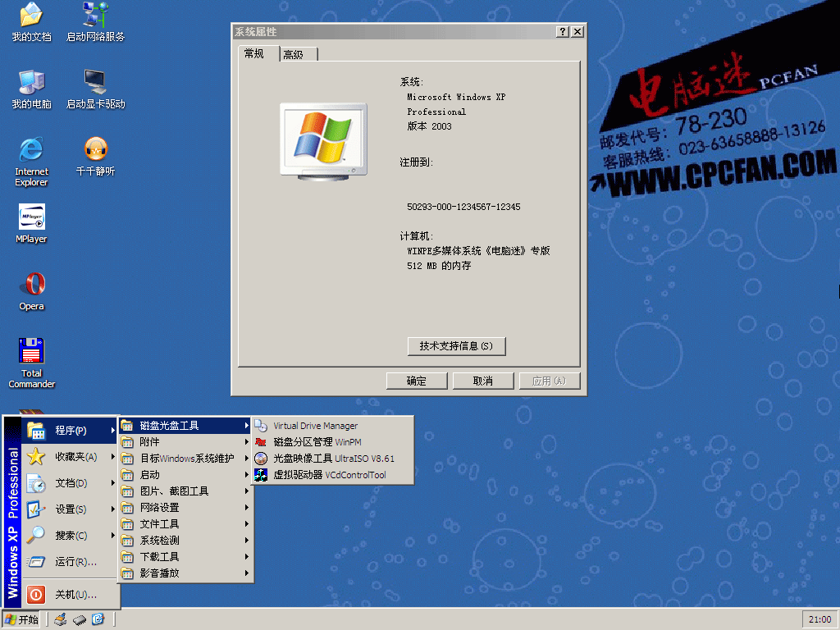Click the taskbar clock showing 21:00

(x=819, y=619)
